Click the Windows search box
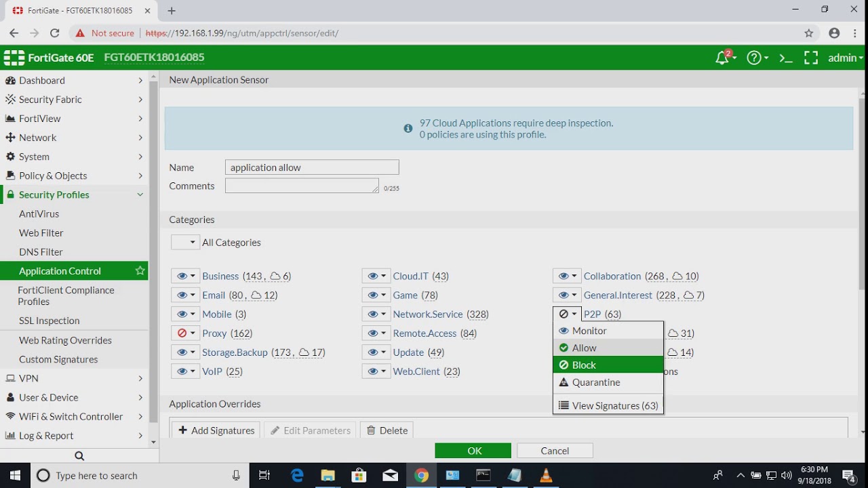 (x=139, y=475)
